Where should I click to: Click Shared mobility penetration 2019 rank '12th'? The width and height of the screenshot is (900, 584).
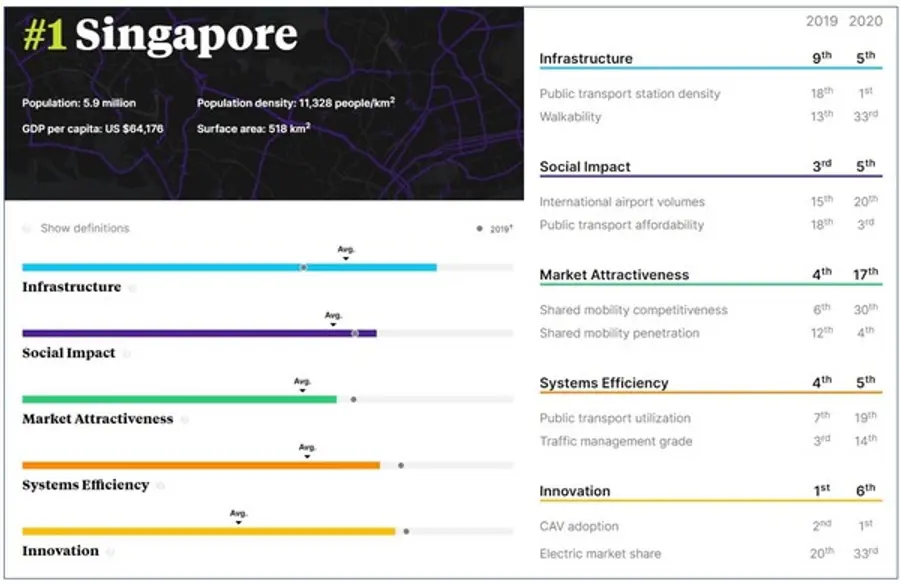pyautogui.click(x=822, y=332)
